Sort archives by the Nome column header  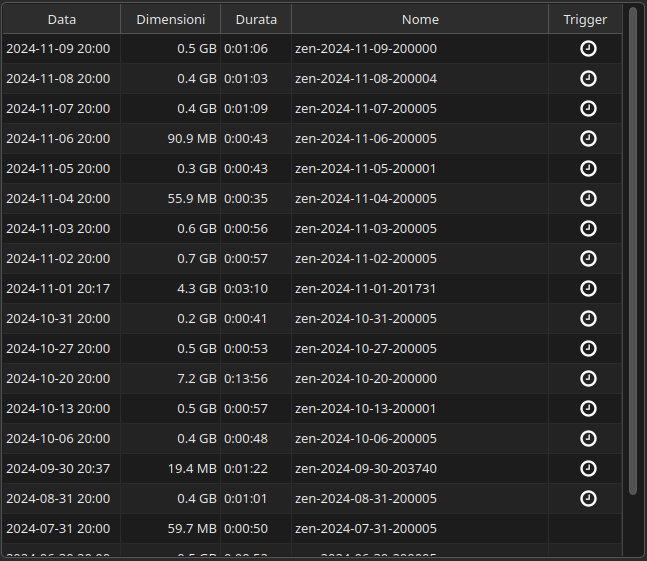(420, 19)
